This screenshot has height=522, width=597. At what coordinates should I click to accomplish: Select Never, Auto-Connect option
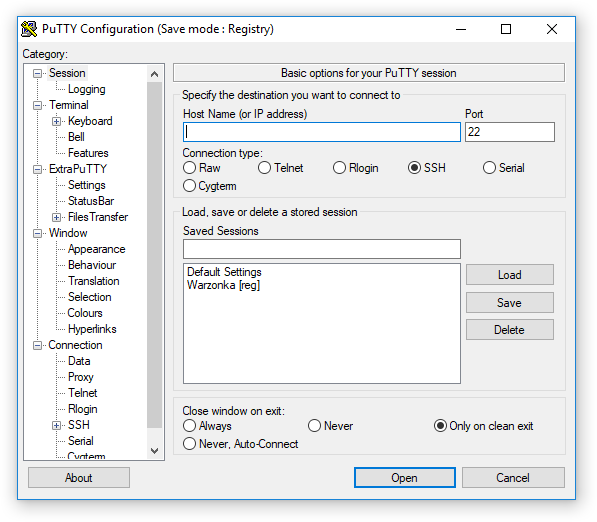[241, 444]
